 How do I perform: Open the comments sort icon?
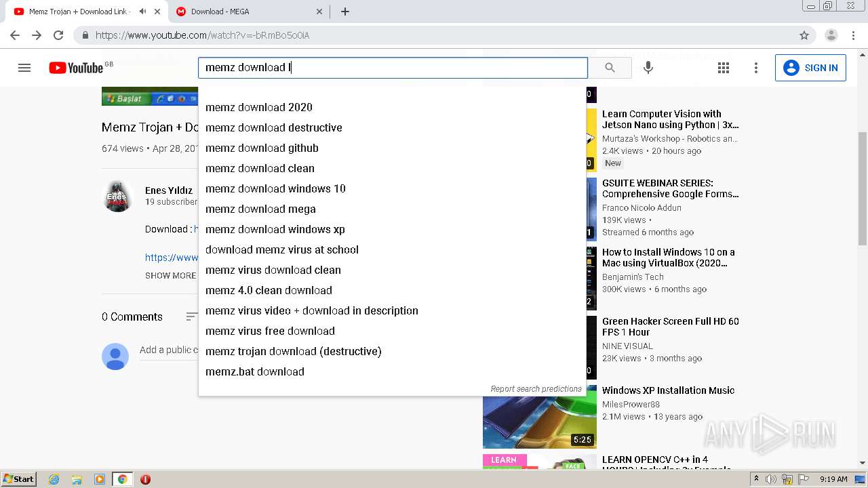[x=192, y=317]
